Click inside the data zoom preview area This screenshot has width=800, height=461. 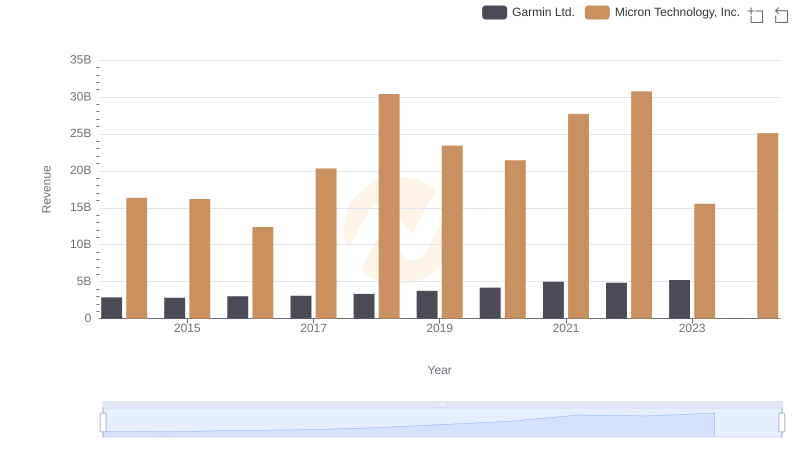point(442,423)
